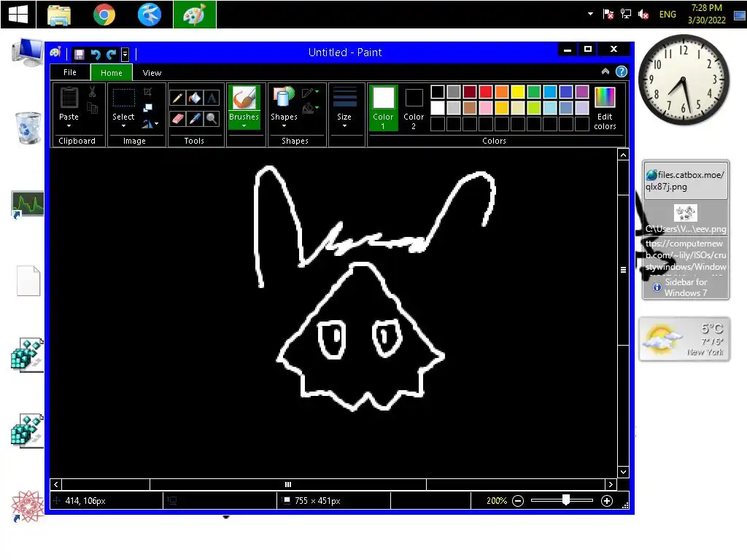The height and width of the screenshot is (560, 747).
Task: Open Customize Quick Access Toolbar dropdown
Action: point(125,54)
